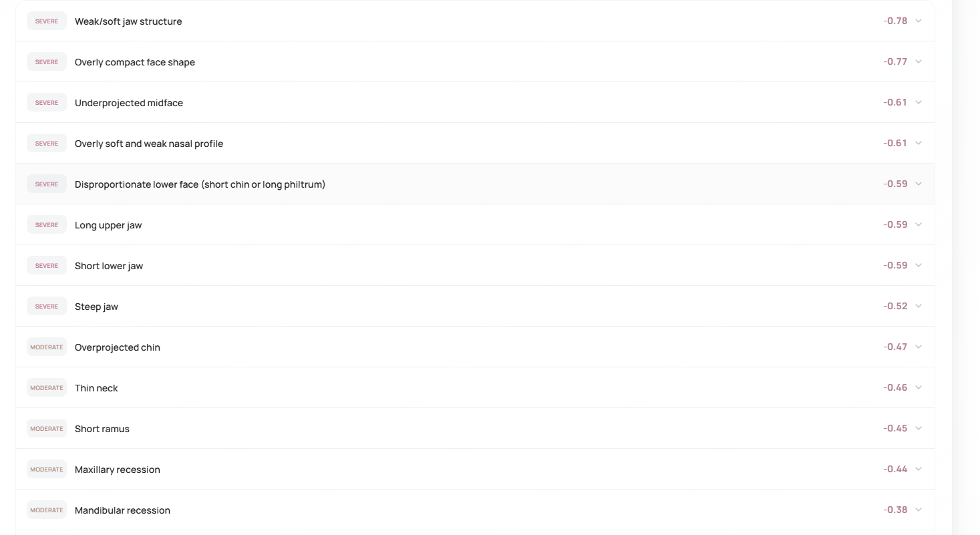980x535 pixels.
Task: Expand the Overly compact face shape chevron
Action: 919,61
